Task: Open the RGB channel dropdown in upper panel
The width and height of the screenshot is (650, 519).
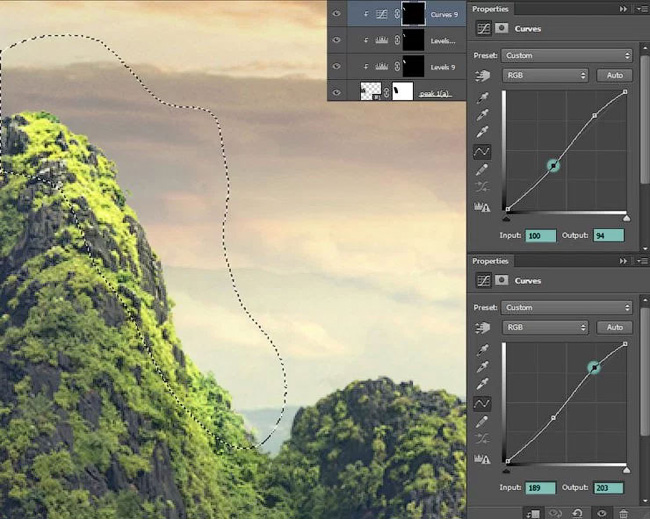Action: pos(545,75)
